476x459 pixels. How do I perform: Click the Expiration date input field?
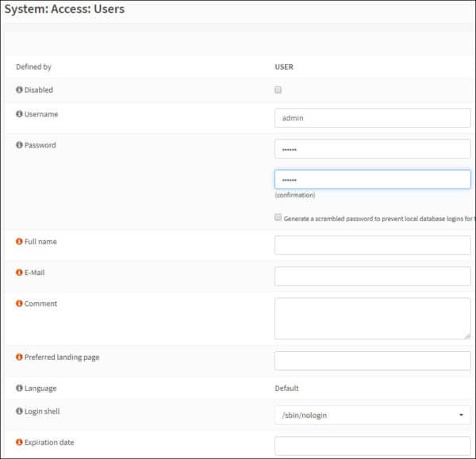(x=373, y=446)
